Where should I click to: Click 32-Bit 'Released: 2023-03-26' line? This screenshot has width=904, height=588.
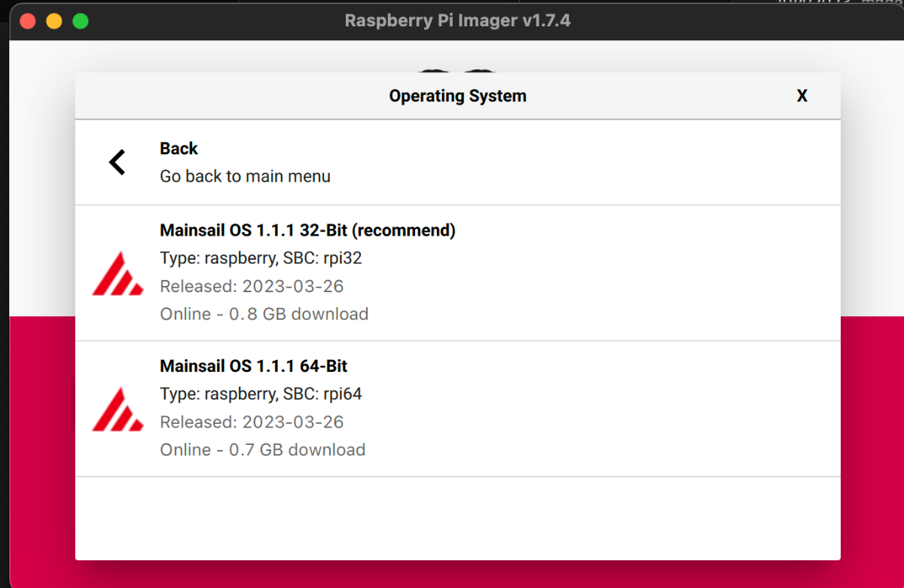click(252, 286)
